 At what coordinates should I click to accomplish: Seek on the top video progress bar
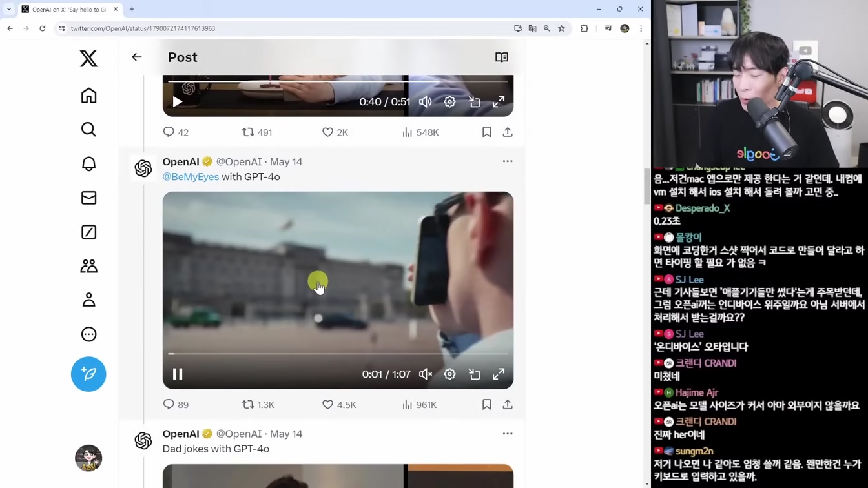pyautogui.click(x=338, y=81)
